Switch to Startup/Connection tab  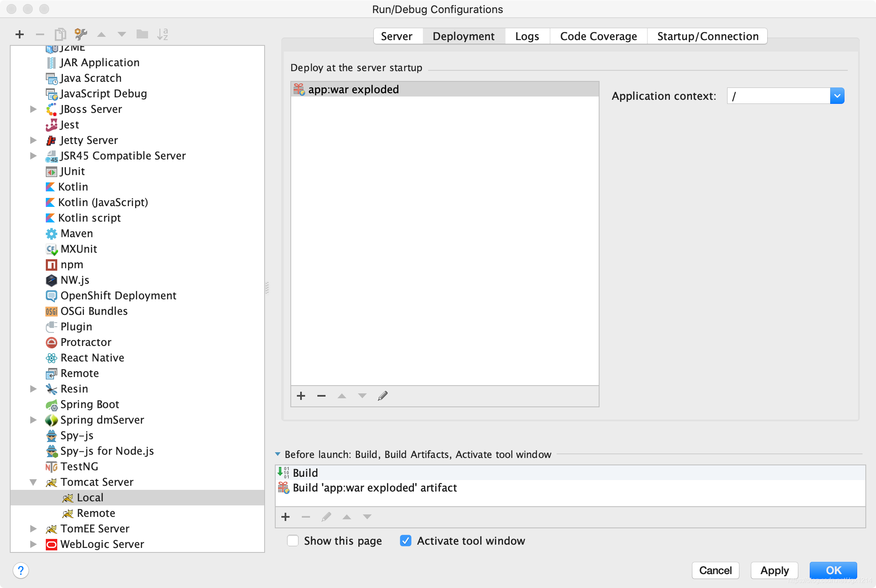click(708, 36)
